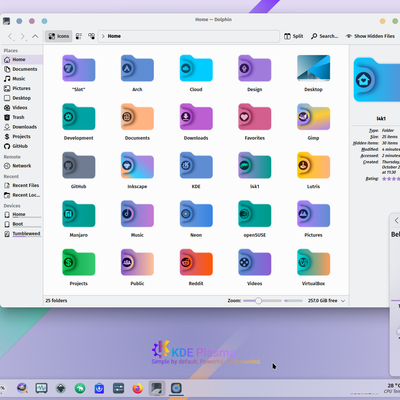
Task: Switch to Icons view mode
Action: coord(59,36)
